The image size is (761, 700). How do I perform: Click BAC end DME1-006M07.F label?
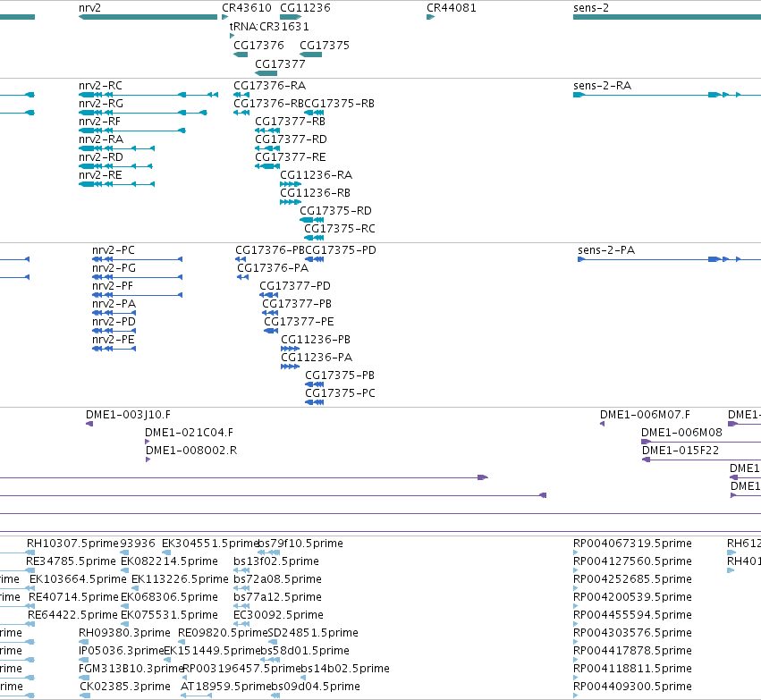[x=645, y=415]
